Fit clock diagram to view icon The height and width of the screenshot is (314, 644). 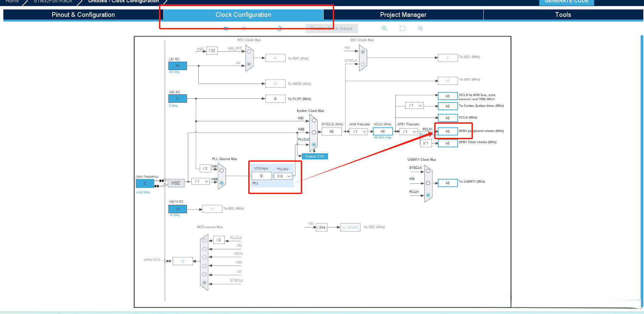402,28
